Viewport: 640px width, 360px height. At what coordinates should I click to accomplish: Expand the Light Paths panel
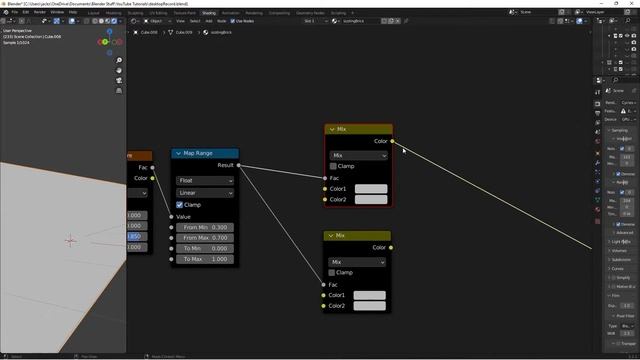click(621, 242)
